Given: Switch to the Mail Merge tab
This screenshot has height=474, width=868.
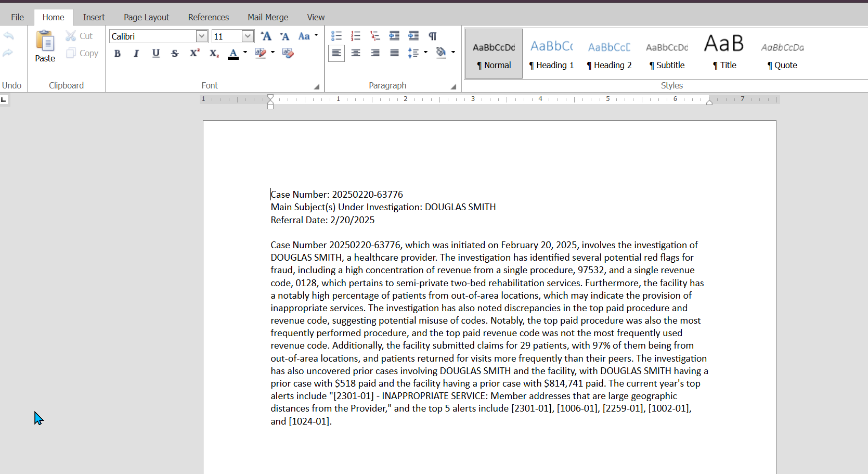Looking at the screenshot, I should (x=268, y=17).
